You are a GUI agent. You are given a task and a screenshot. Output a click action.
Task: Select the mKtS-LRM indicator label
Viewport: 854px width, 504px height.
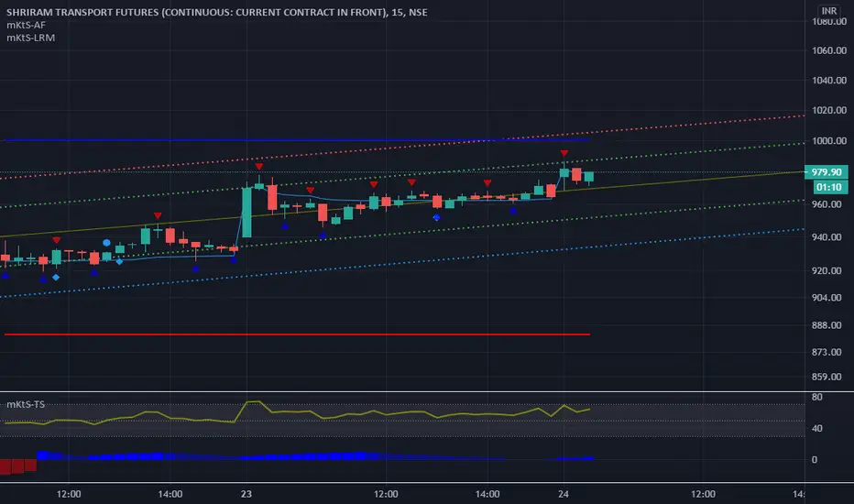coord(30,38)
